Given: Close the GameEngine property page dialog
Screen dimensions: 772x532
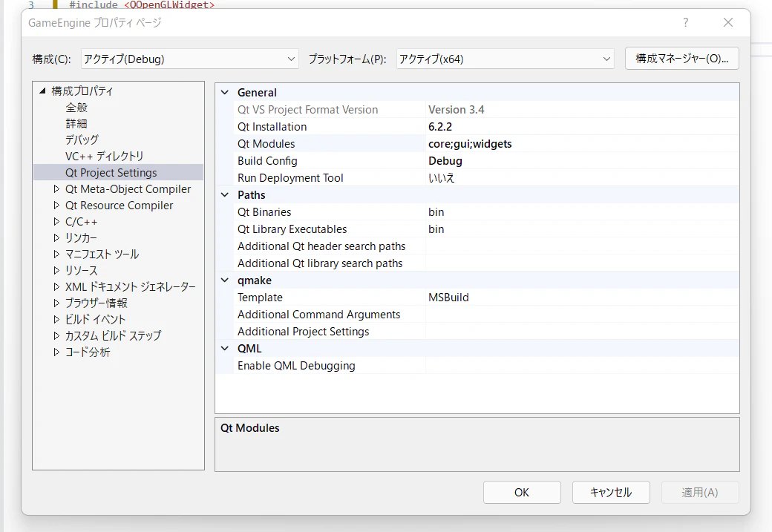Looking at the screenshot, I should pos(728,22).
